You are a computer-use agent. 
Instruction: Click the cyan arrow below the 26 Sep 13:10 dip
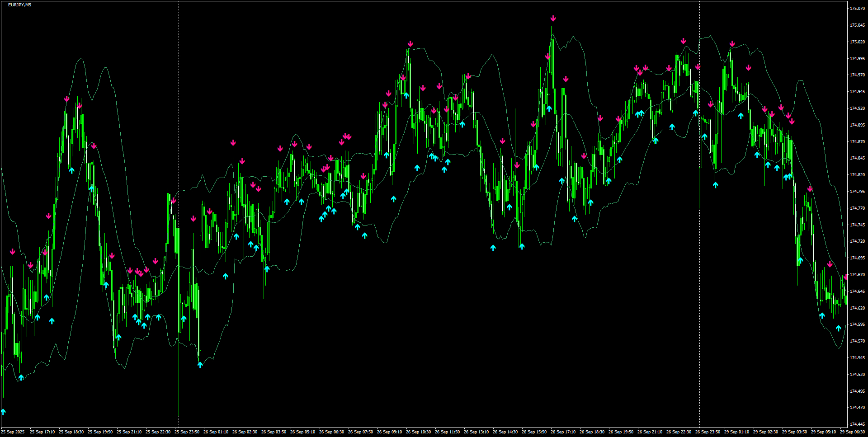click(493, 246)
